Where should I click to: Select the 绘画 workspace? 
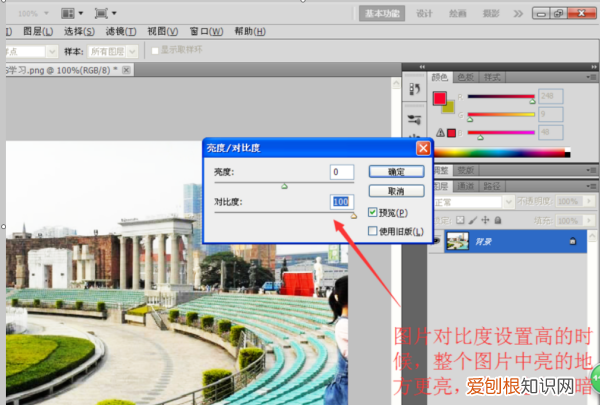point(458,14)
